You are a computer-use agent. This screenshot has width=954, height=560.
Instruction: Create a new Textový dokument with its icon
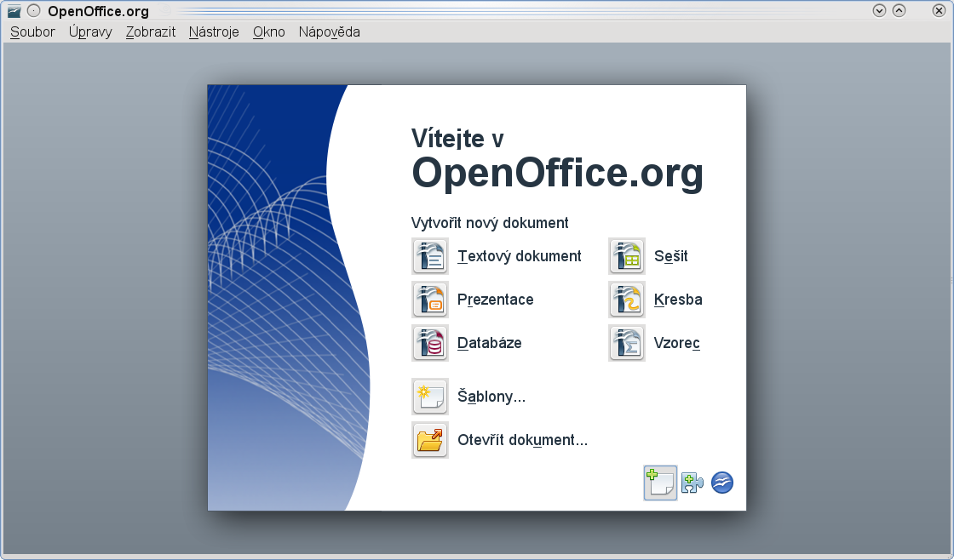click(430, 255)
